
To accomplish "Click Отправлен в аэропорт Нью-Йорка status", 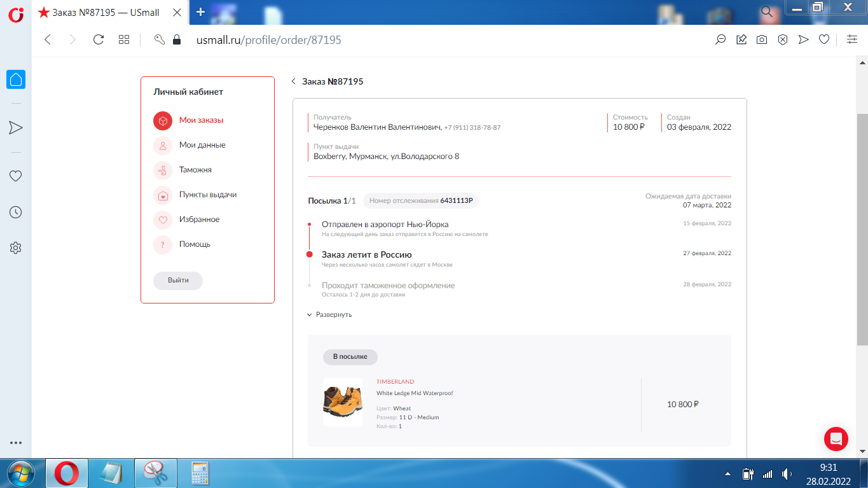I will coord(385,225).
